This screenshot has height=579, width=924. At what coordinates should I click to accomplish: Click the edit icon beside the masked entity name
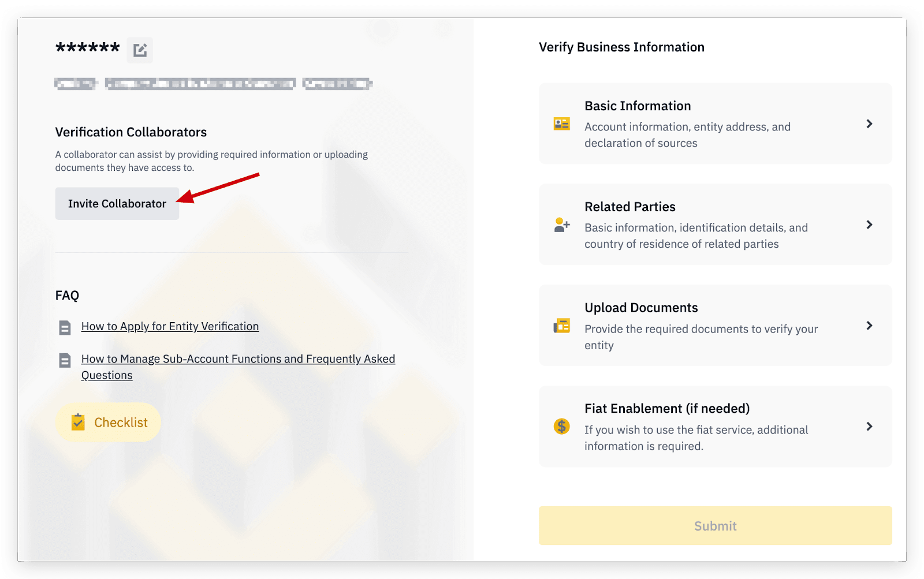[140, 50]
